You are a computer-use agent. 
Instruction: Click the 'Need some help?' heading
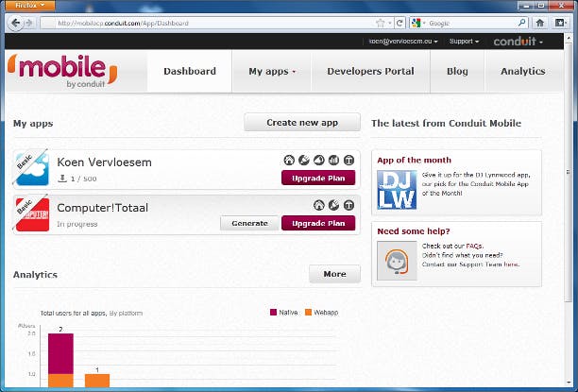414,231
